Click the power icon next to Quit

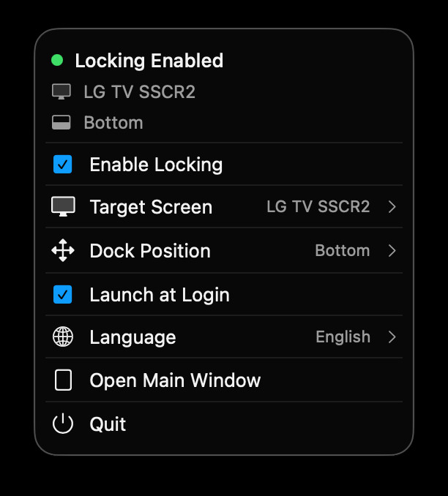tap(63, 424)
